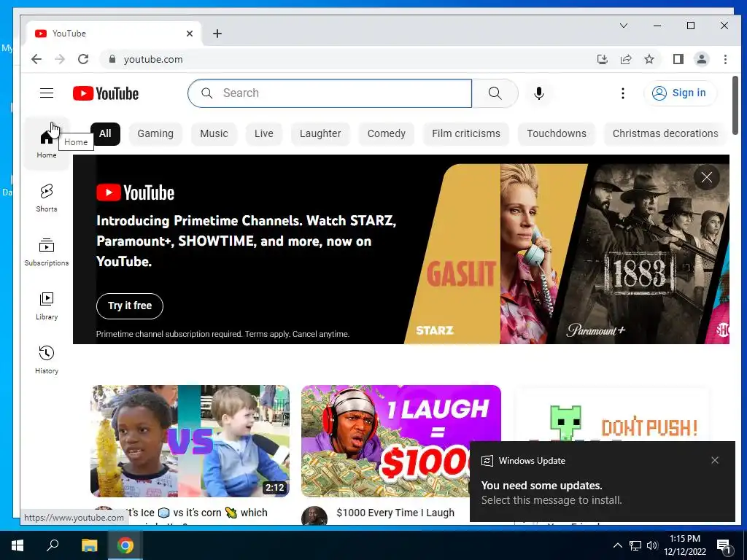Viewport: 747px width, 560px height.
Task: Select the Music filter chip
Action: pyautogui.click(x=214, y=134)
